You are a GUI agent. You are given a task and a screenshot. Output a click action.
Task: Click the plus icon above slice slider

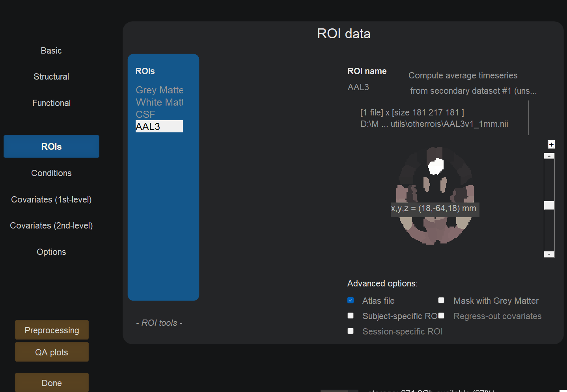point(551,145)
